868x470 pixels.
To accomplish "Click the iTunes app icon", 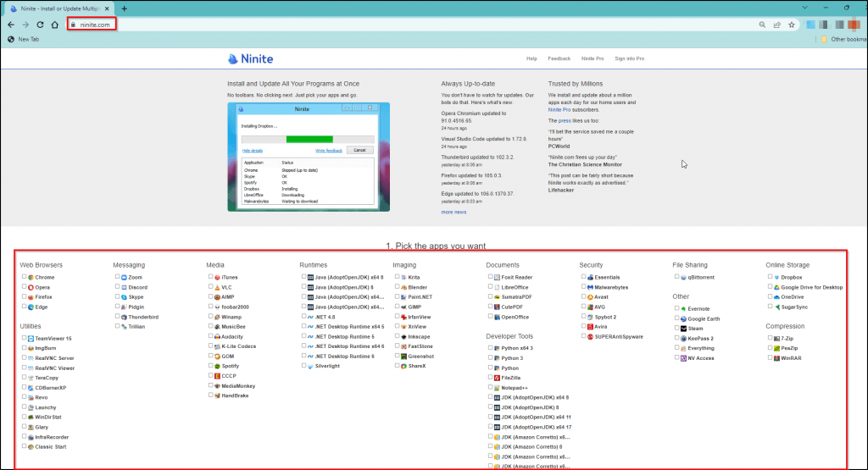I will 218,278.
